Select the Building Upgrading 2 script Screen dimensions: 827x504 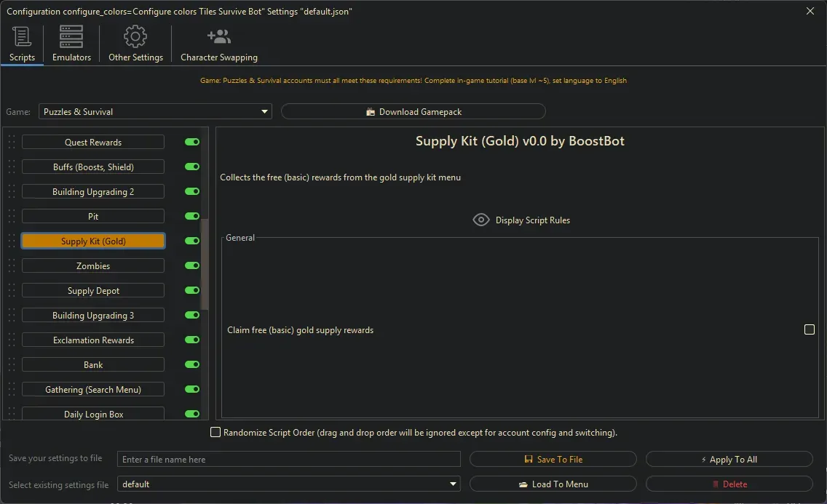93,192
